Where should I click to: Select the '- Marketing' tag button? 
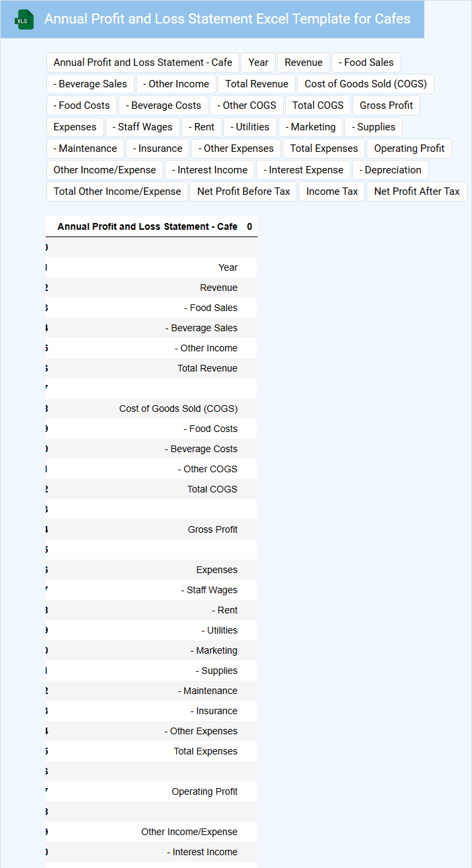[x=311, y=127]
